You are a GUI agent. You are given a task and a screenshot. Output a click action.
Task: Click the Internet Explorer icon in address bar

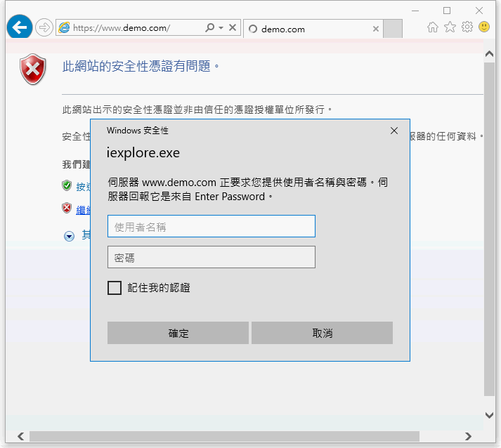coord(64,28)
